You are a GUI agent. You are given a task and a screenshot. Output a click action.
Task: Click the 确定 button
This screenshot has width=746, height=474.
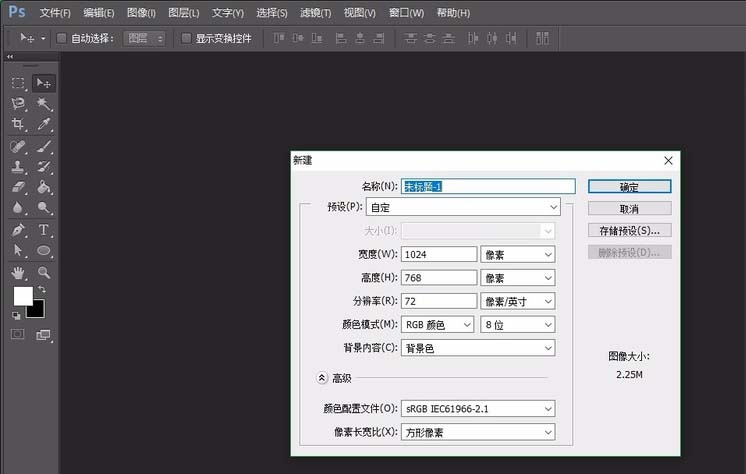[629, 187]
